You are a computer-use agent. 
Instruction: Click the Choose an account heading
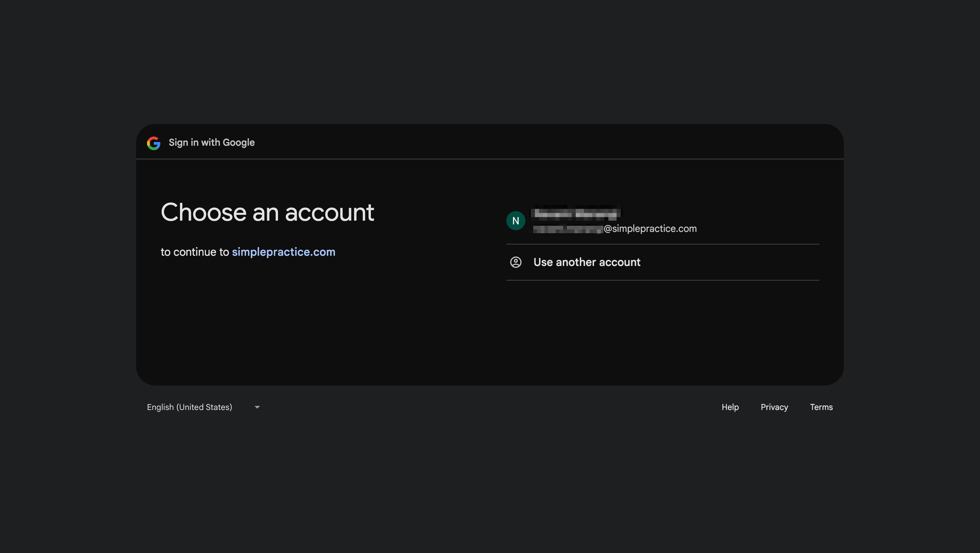(x=267, y=212)
